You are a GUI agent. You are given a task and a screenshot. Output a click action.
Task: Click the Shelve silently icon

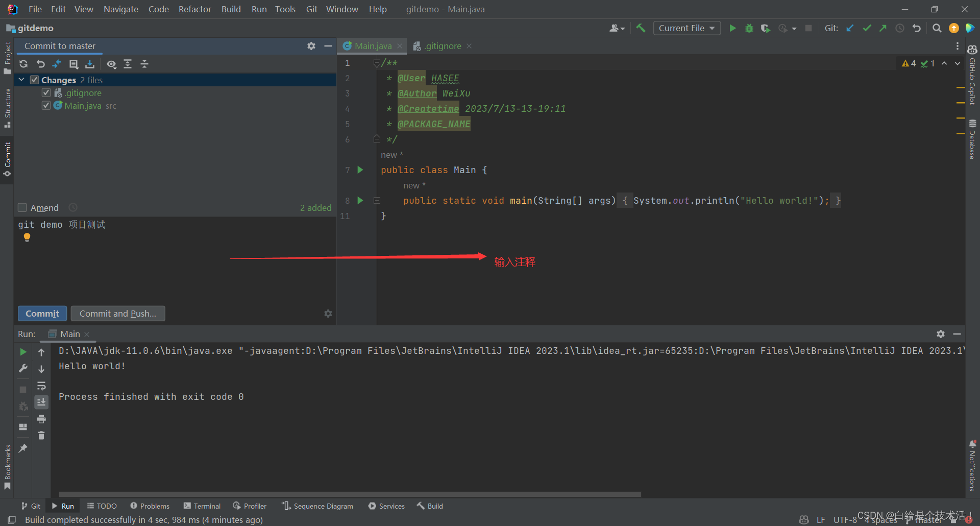click(x=90, y=64)
